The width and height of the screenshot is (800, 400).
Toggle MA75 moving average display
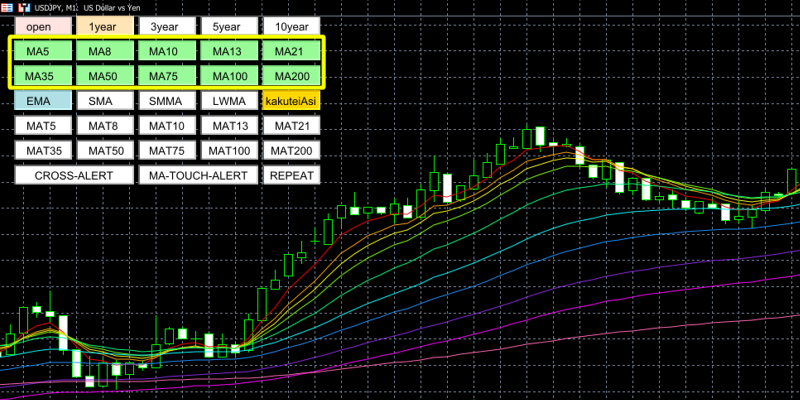[167, 76]
